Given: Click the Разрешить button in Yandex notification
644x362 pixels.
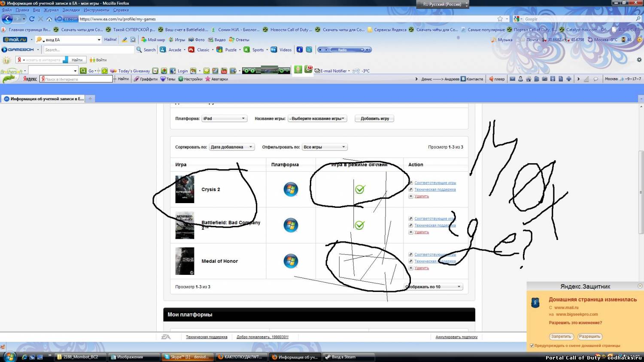Looking at the screenshot, I should [x=589, y=337].
